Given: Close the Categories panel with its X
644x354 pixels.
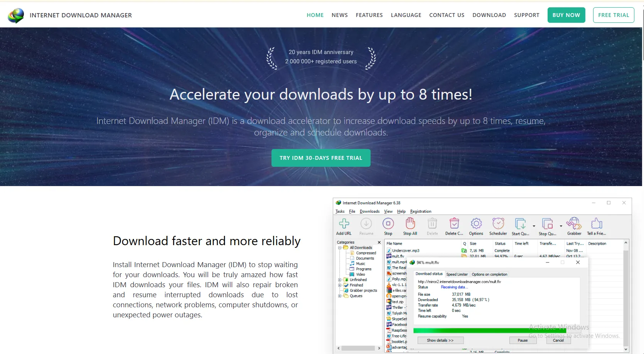Looking at the screenshot, I should [379, 242].
